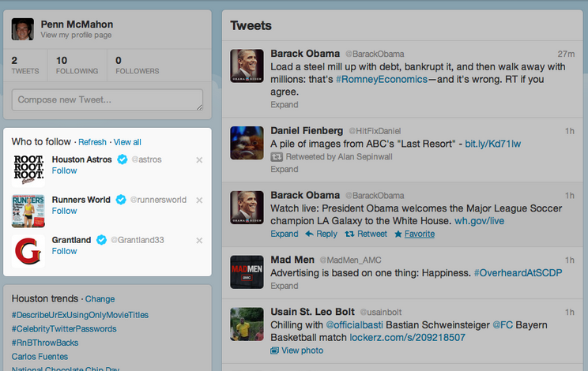Click verified badge next to Houston Astros
This screenshot has height=371, width=588.
pos(122,159)
